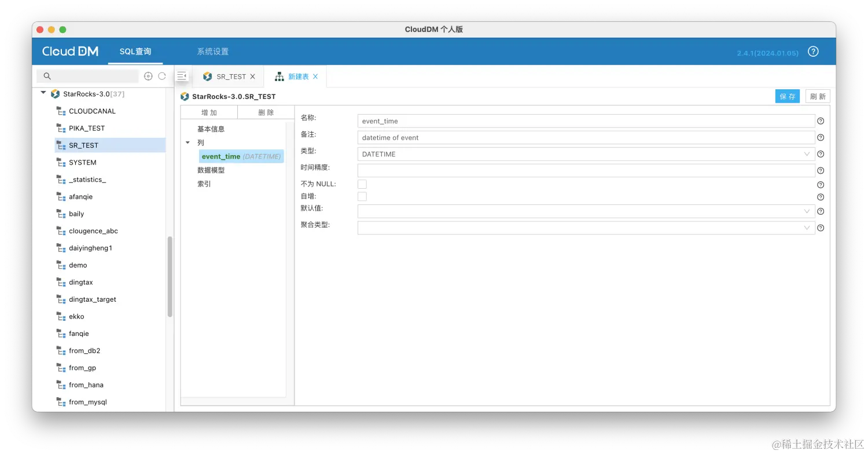Click the SYSTEM schema icon
The width and height of the screenshot is (868, 454).
(61, 163)
